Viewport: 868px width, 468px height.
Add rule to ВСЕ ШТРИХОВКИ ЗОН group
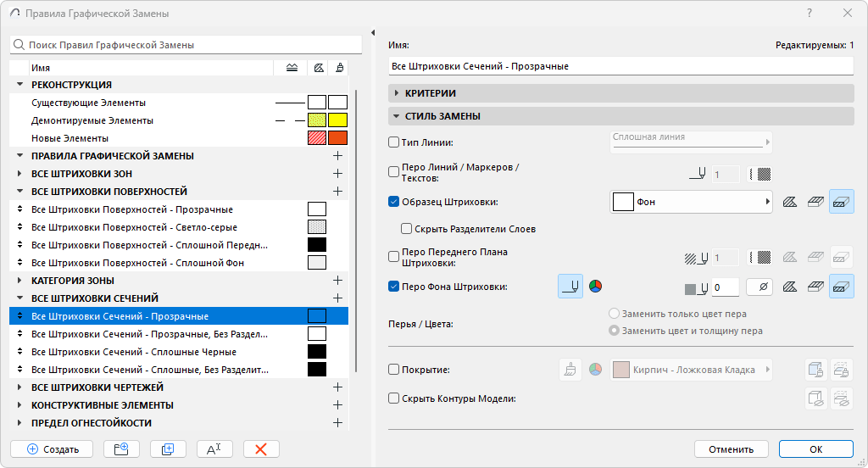coord(337,174)
